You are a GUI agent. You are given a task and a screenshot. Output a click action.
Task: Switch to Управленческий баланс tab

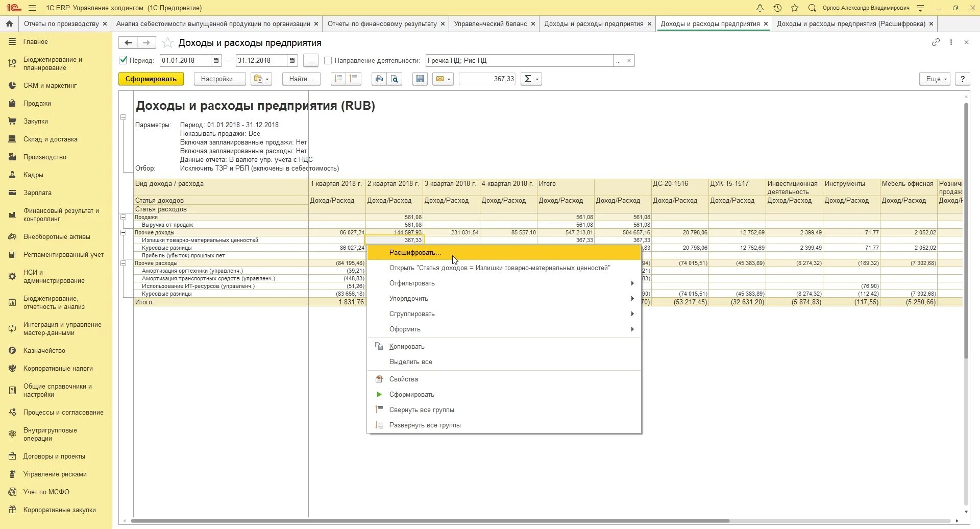click(x=491, y=23)
